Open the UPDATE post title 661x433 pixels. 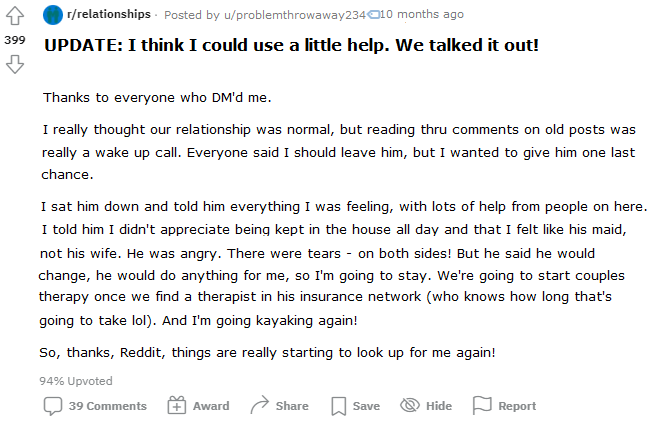tap(291, 48)
